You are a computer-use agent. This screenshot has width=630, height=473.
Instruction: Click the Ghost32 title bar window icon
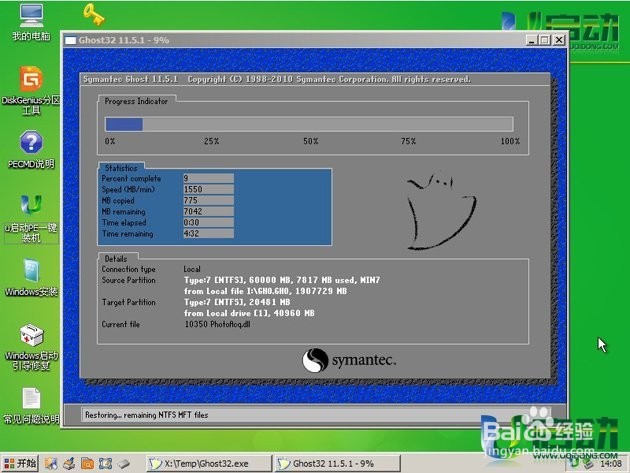(x=71, y=40)
